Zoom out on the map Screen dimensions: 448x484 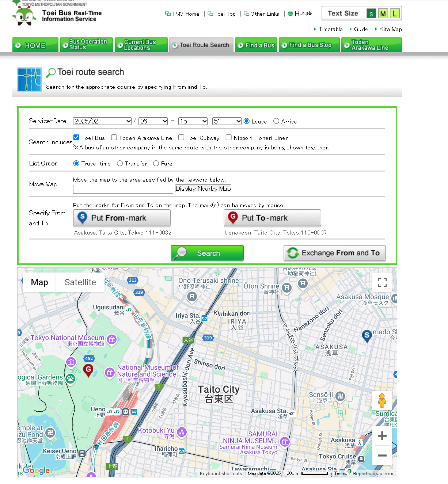382,456
